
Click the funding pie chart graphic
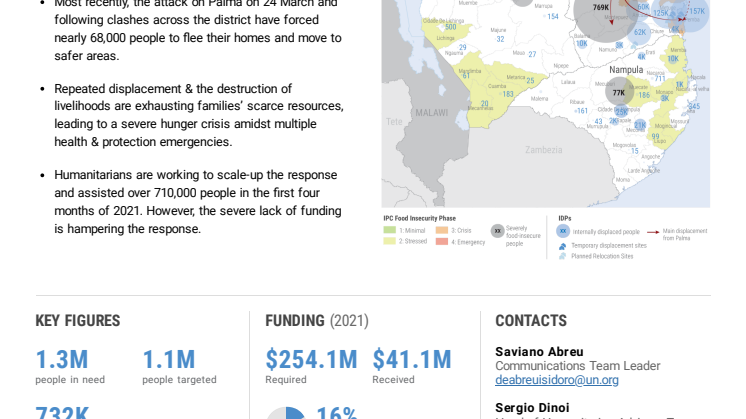coord(285,413)
